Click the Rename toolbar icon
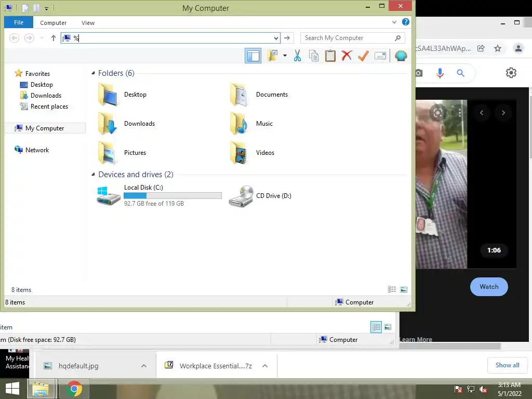 click(x=380, y=56)
